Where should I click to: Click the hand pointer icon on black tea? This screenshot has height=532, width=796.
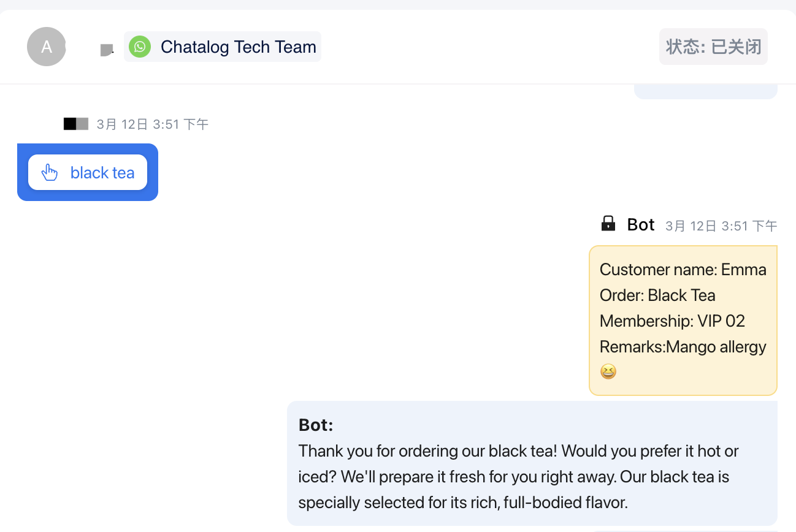coord(50,173)
